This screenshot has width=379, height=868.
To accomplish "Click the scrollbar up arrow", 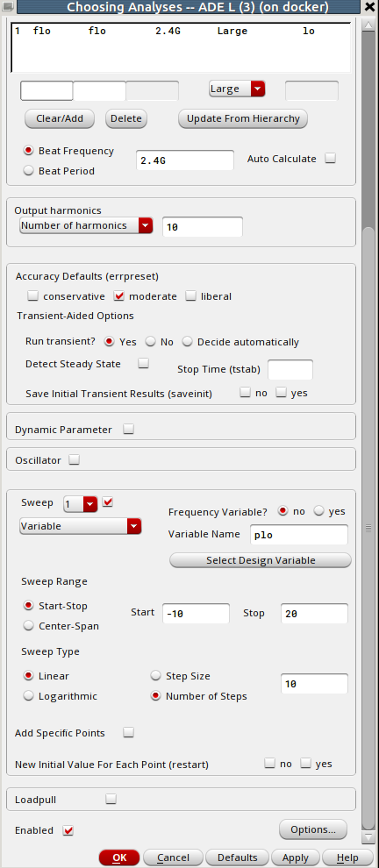I will point(368,25).
